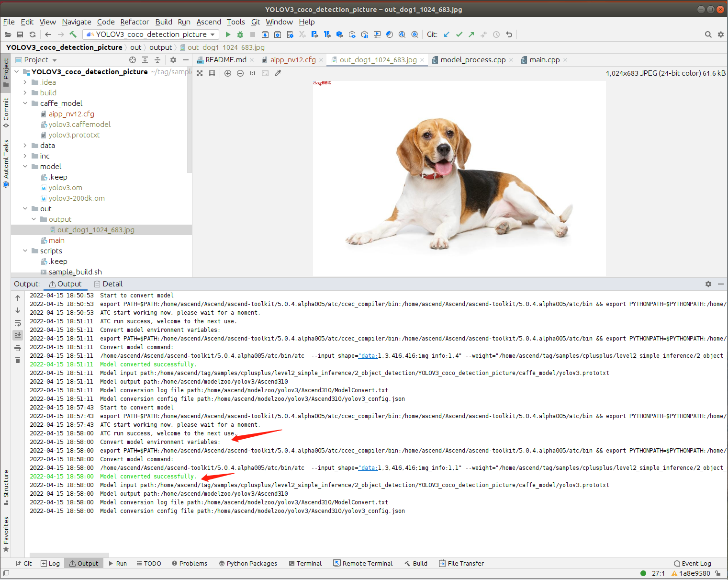The width and height of the screenshot is (728, 580).
Task: Synchronize files with the reload icon
Action: pos(33,34)
